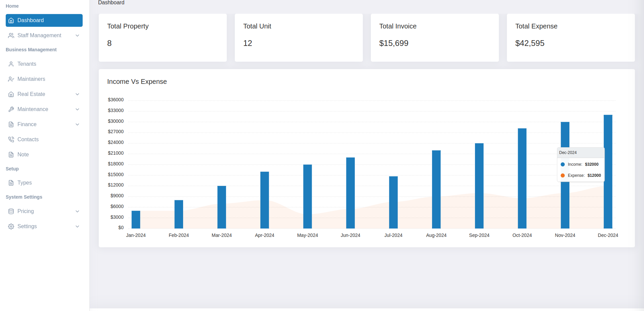Click the Dashboard home icon

coord(11,20)
